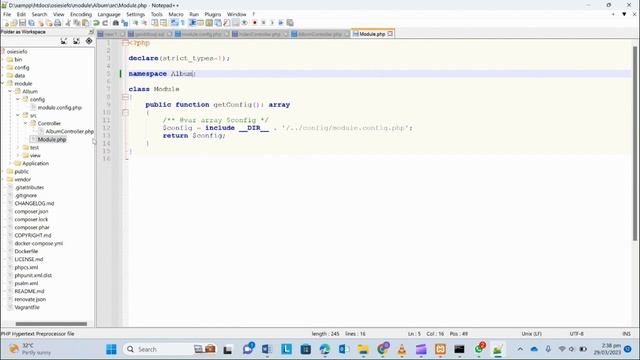Select the vendor folder
Viewport: 640px width, 360px height.
(22, 180)
